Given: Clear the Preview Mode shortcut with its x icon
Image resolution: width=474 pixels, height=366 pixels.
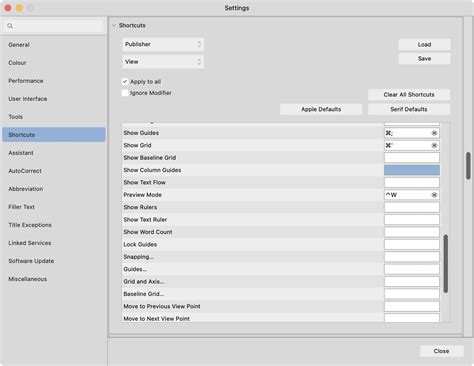Looking at the screenshot, I should (434, 195).
